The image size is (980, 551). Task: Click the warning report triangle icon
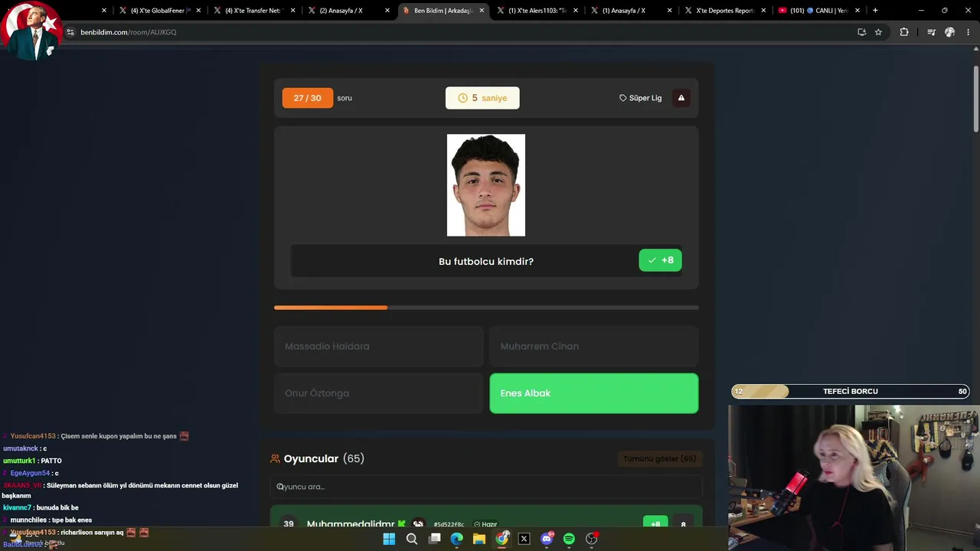681,98
